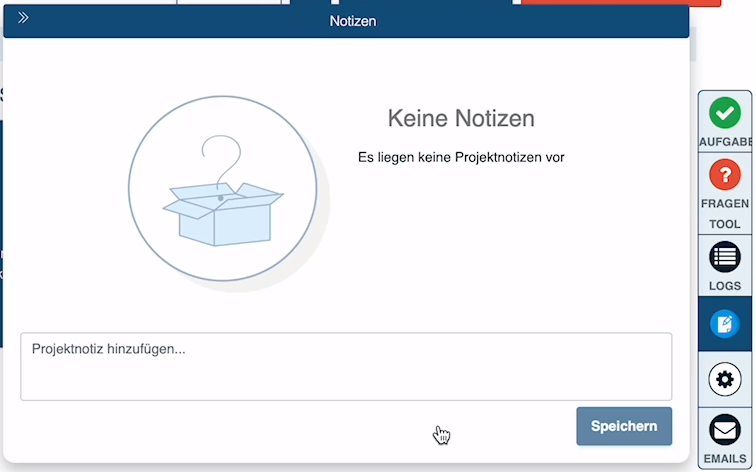Click the Speichern button
The width and height of the screenshot is (756, 472).
point(624,426)
